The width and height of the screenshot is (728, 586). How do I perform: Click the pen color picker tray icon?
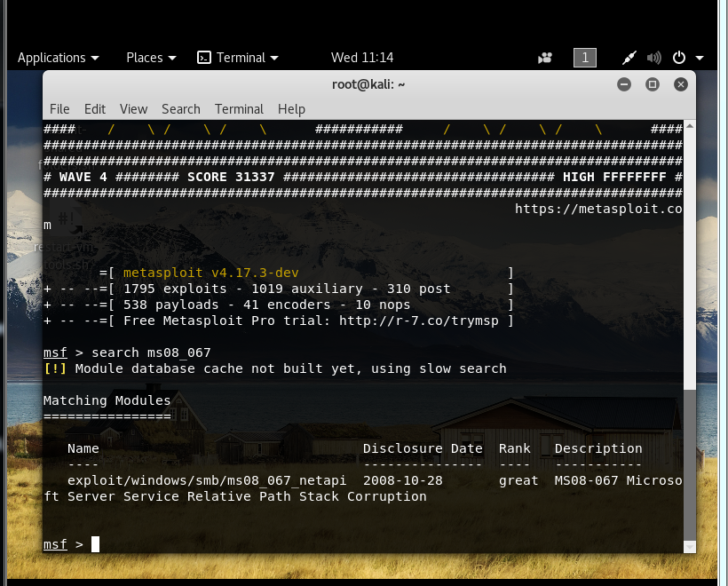point(629,58)
